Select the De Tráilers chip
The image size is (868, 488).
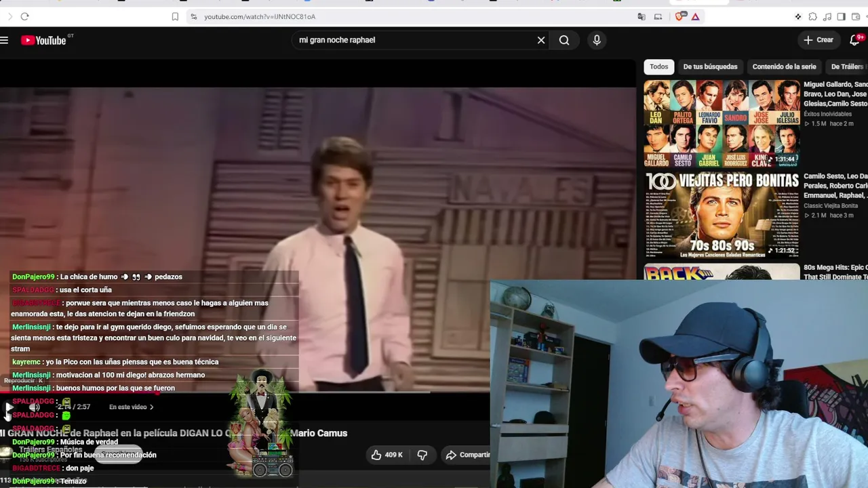pos(847,66)
